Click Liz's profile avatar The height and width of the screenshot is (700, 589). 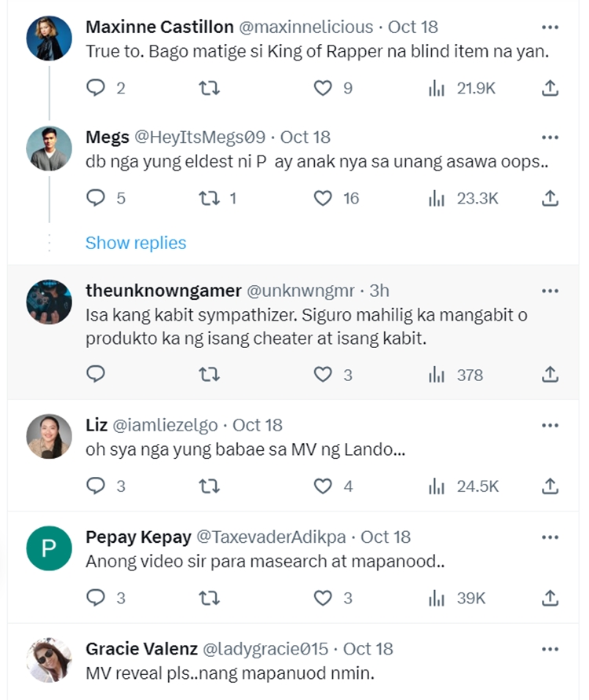coord(49,437)
